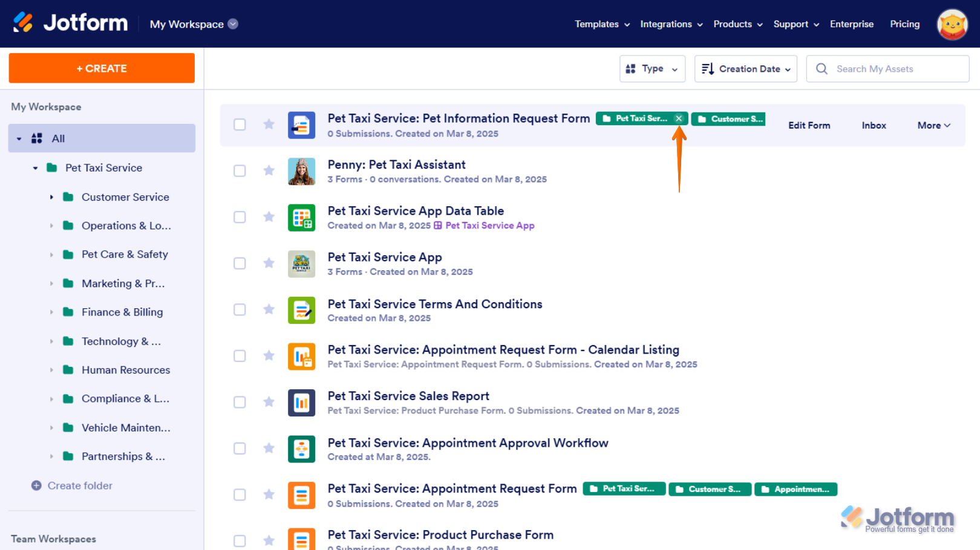Star Pet Taxi Service App Data Table

pos(269,217)
